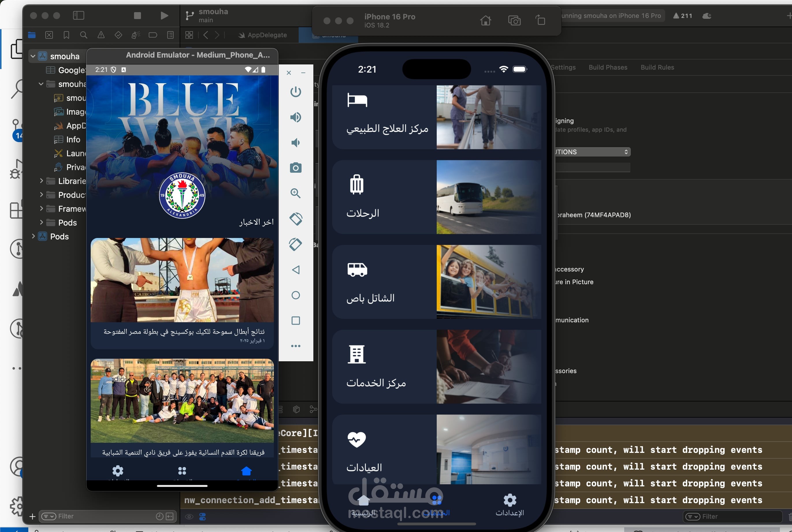Screen dimensions: 792x532
Task: Expand the Products folder
Action: click(41, 195)
